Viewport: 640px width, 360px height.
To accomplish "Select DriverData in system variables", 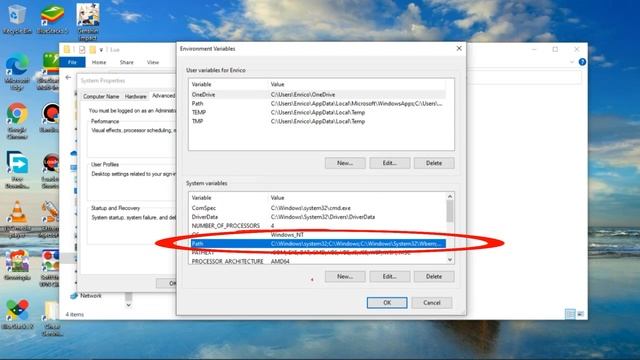I will click(318, 217).
